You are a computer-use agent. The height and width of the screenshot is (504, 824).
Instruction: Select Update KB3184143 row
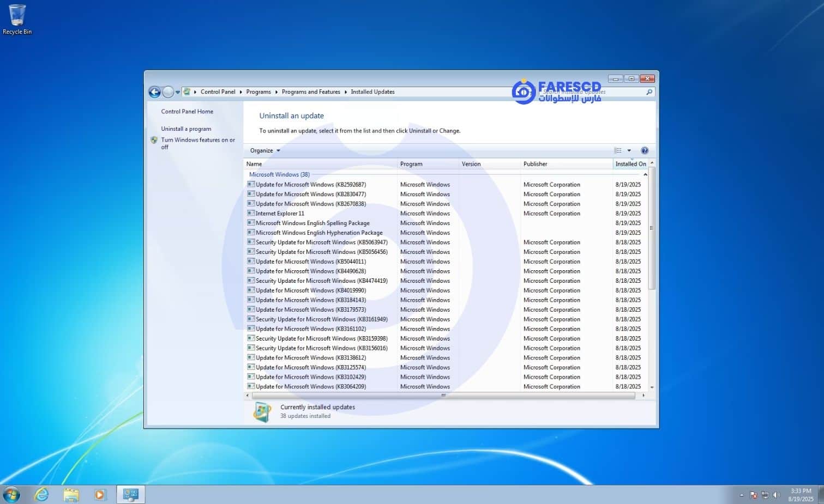pos(446,300)
